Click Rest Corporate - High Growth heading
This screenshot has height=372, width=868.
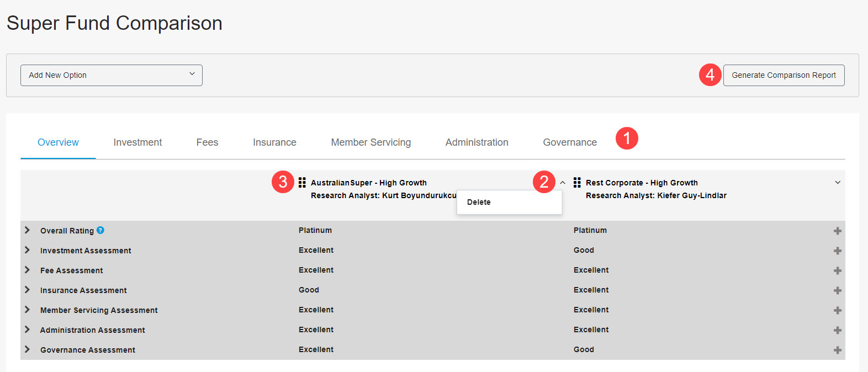click(x=642, y=183)
